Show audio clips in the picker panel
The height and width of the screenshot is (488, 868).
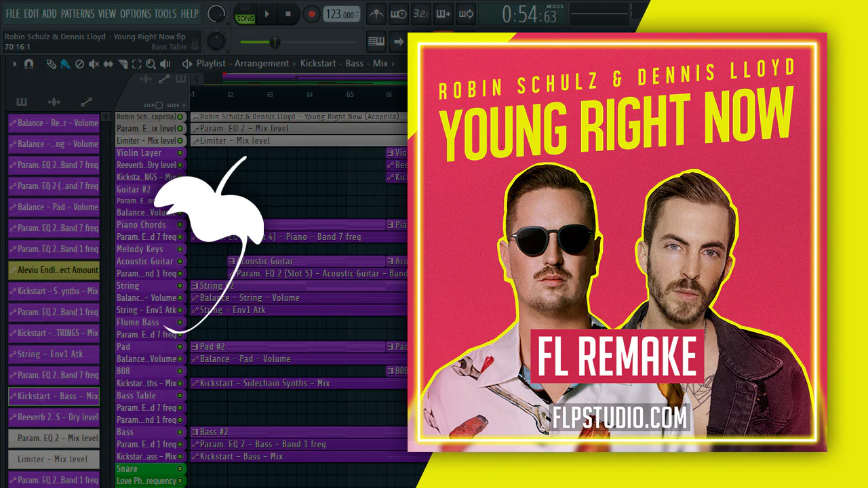click(x=54, y=102)
